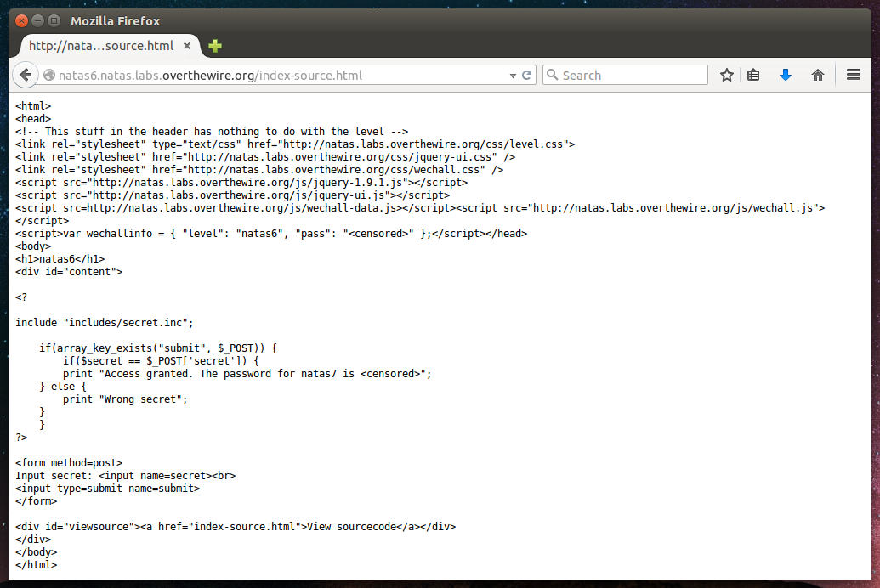Reload the current page
Viewport: 880px width, 588px height.
click(x=527, y=76)
